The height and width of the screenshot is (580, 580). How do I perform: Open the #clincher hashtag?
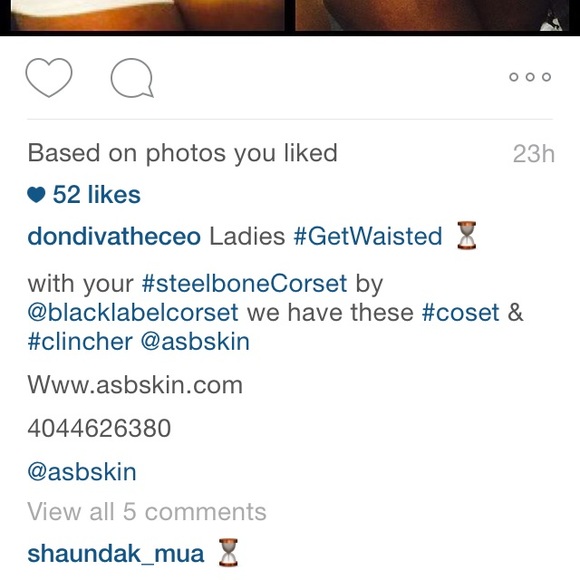80,341
